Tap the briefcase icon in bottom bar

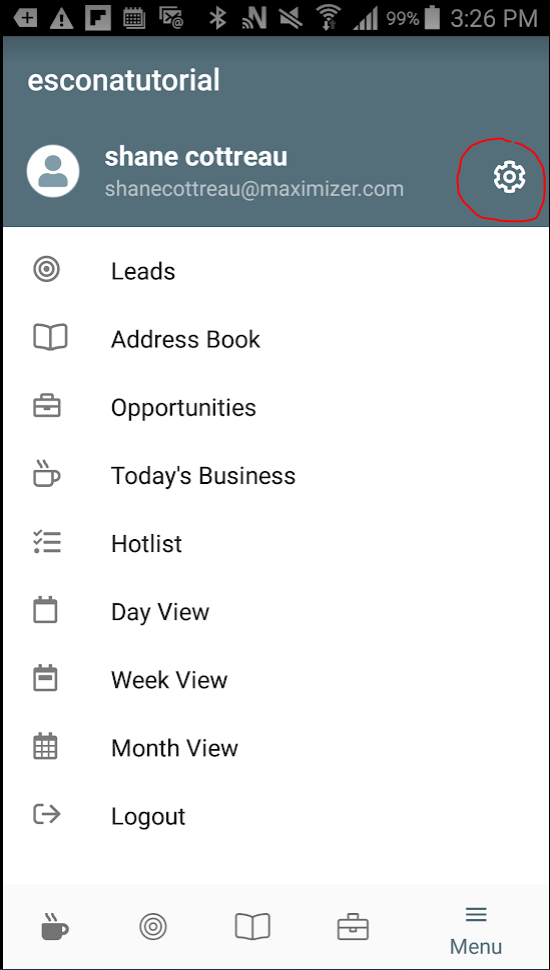tap(353, 928)
